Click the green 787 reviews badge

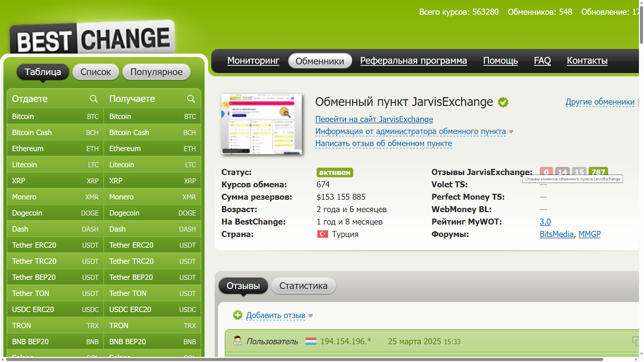[x=598, y=171]
